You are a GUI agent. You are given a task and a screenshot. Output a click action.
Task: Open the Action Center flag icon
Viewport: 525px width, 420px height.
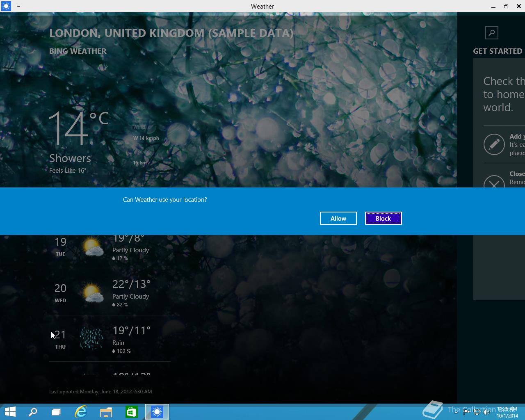(x=466, y=412)
